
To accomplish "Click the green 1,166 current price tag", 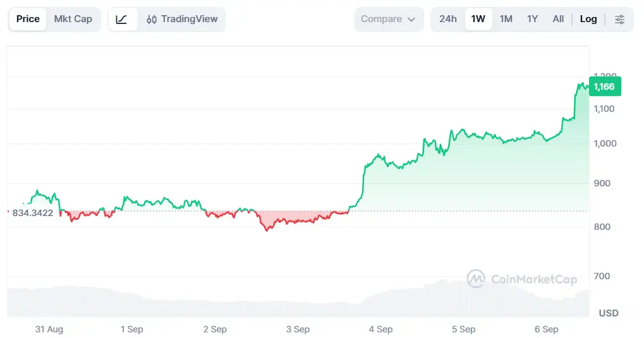I will coord(605,87).
